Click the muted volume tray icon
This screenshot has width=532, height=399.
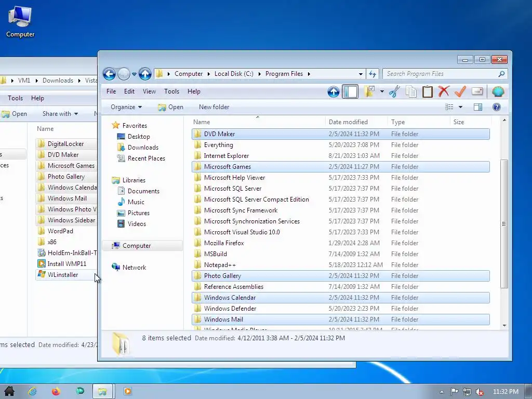[480, 392]
